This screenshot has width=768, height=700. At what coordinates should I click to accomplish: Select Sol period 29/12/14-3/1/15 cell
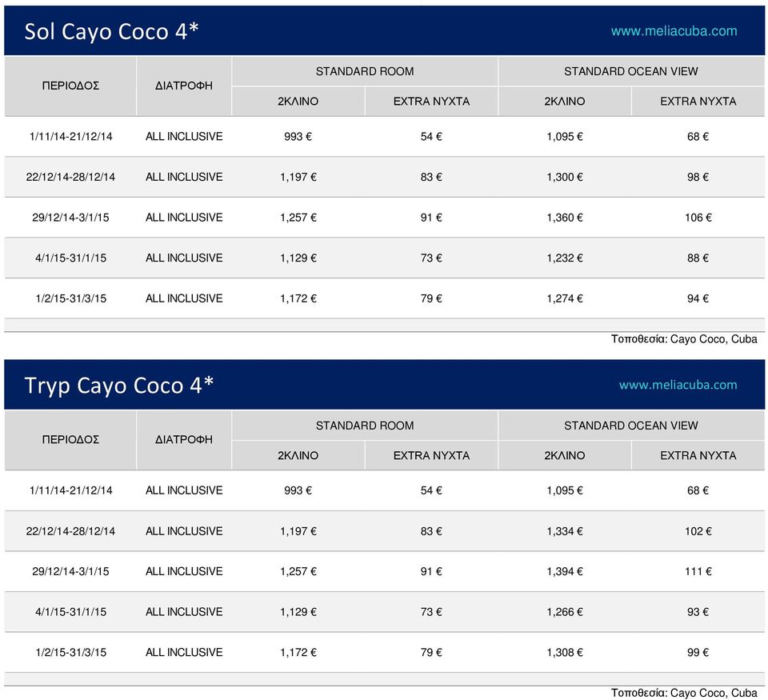(x=70, y=218)
